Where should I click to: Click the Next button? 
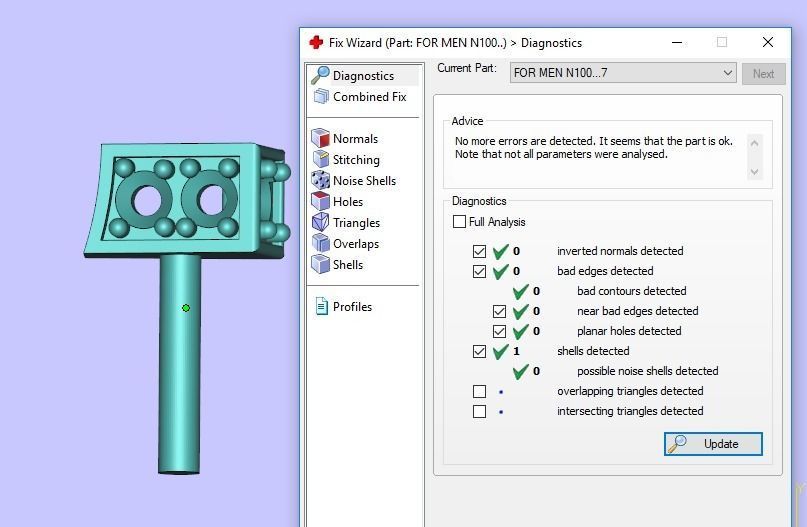[763, 74]
